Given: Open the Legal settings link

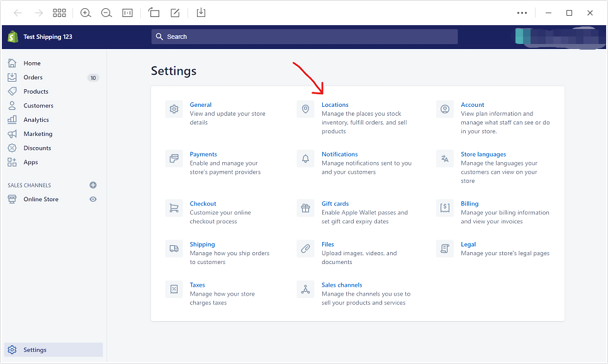Looking at the screenshot, I should [x=468, y=244].
